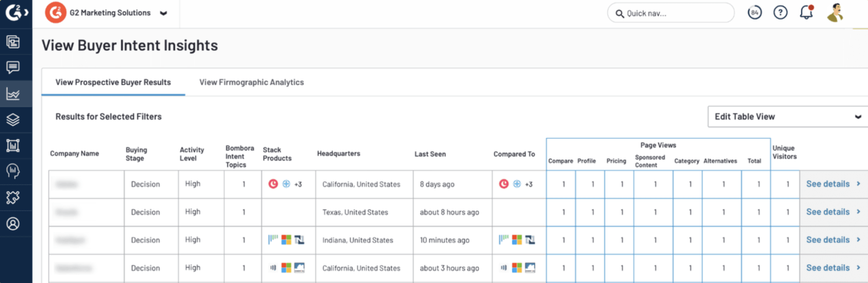
Task: Click the red clock stack product icon, 8 days ago row
Action: (x=273, y=184)
